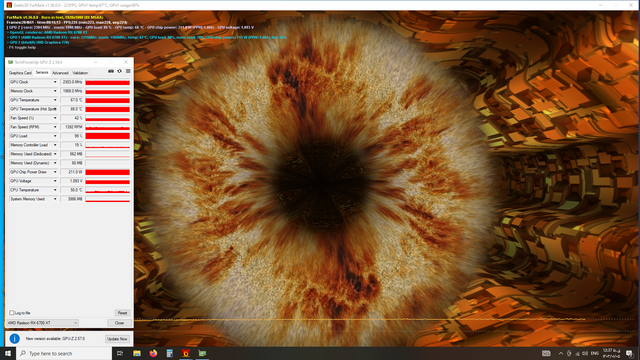Click the Close button in GPU-Z
Screen dimensions: 640x360
pyautogui.click(x=119, y=323)
